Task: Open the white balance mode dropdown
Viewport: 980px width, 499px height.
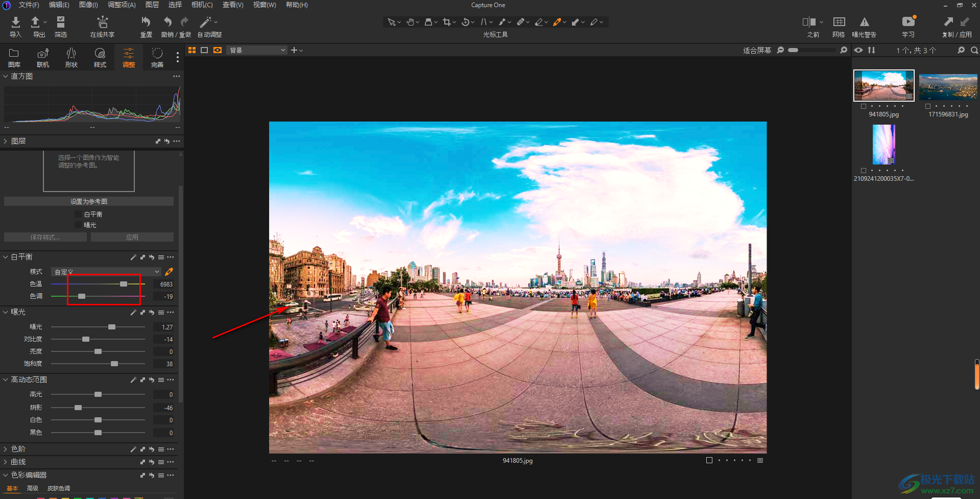Action: (x=107, y=272)
